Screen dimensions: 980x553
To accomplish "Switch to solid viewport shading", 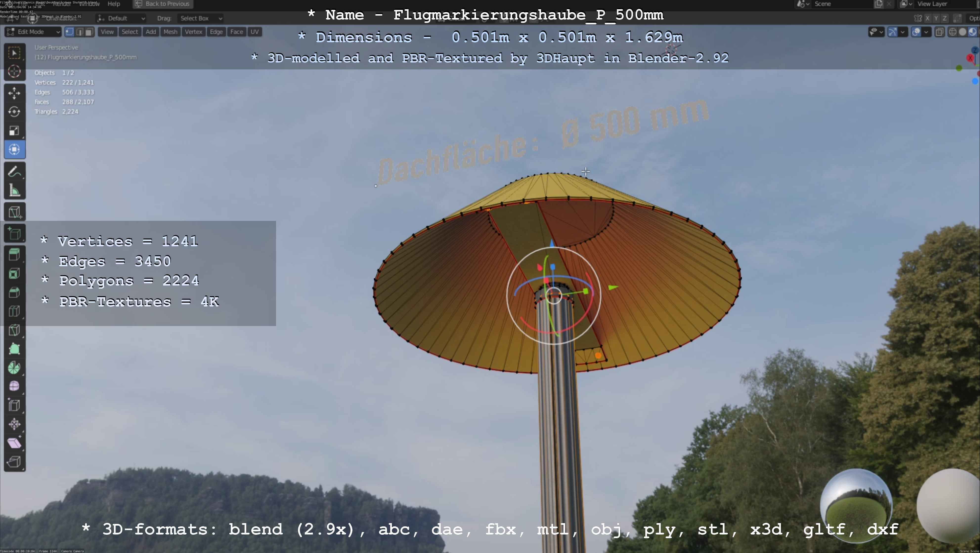I will pyautogui.click(x=962, y=32).
